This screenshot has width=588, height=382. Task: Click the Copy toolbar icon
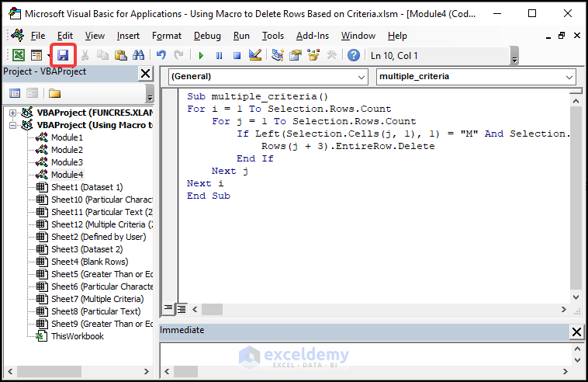coord(102,56)
